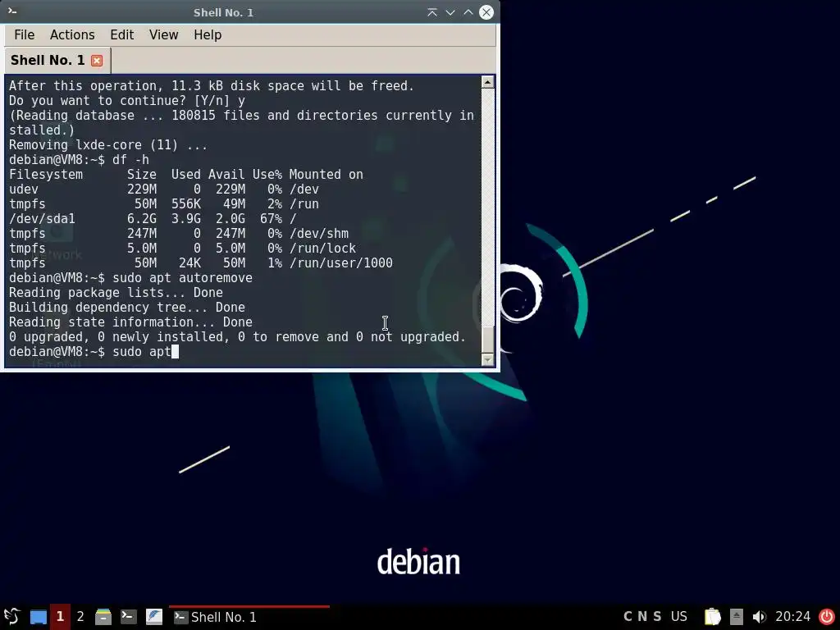Click the 'Do you want to continue? [Y/n] y' line
This screenshot has width=840, height=630.
(127, 101)
